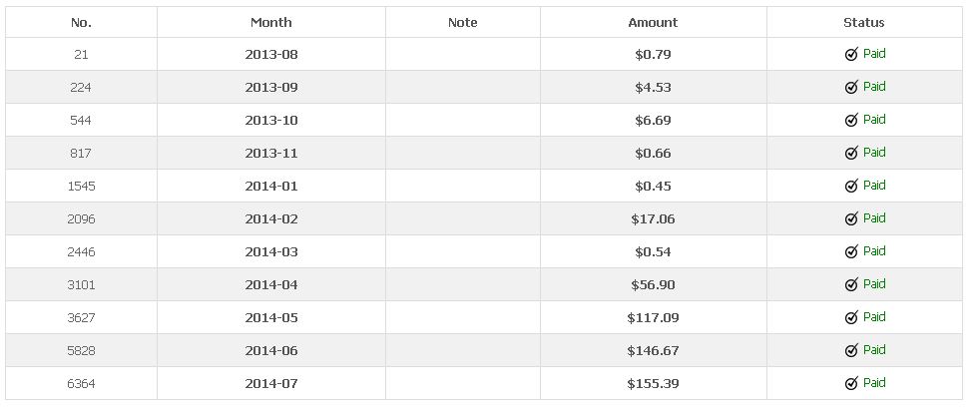Click the checkmark icon in the $17.06 row
Image resolution: width=980 pixels, height=411 pixels.
(851, 218)
